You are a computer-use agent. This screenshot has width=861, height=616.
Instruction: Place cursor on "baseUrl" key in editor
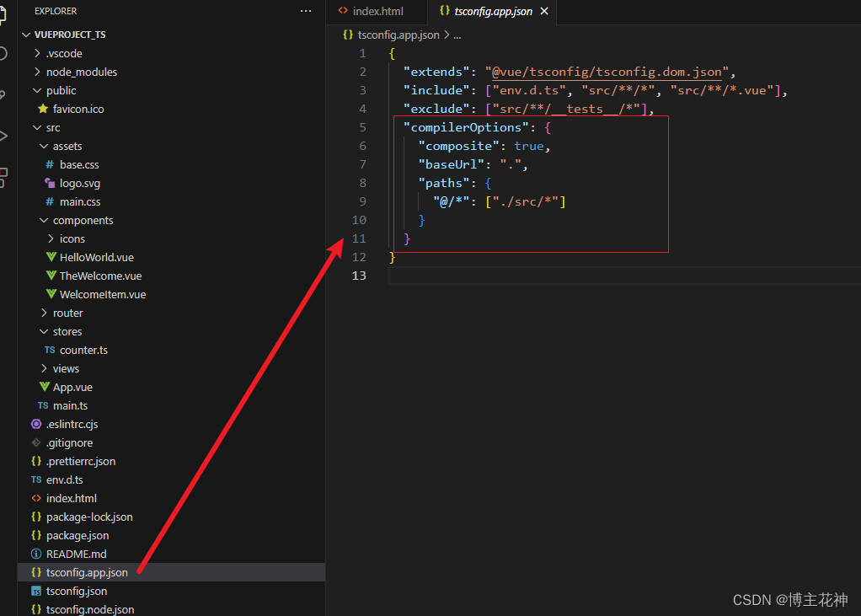click(452, 164)
